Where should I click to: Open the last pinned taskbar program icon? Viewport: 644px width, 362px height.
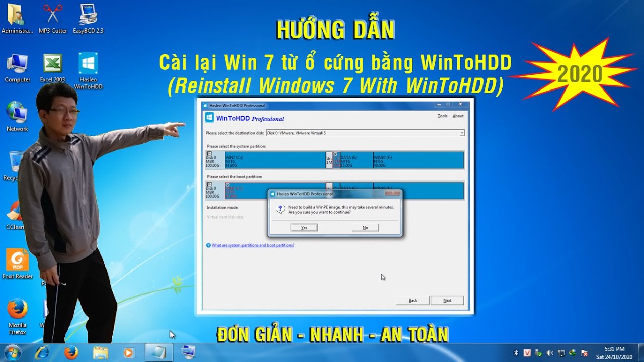[x=188, y=352]
